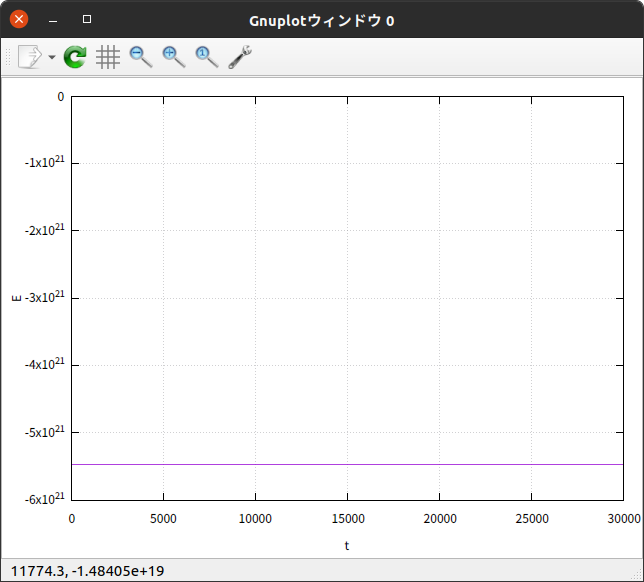Click the x-axis label 15000
The height and width of the screenshot is (582, 644).
pyautogui.click(x=348, y=519)
